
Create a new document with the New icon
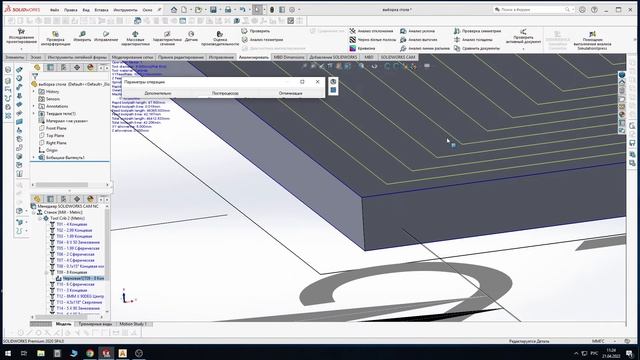tap(184, 9)
